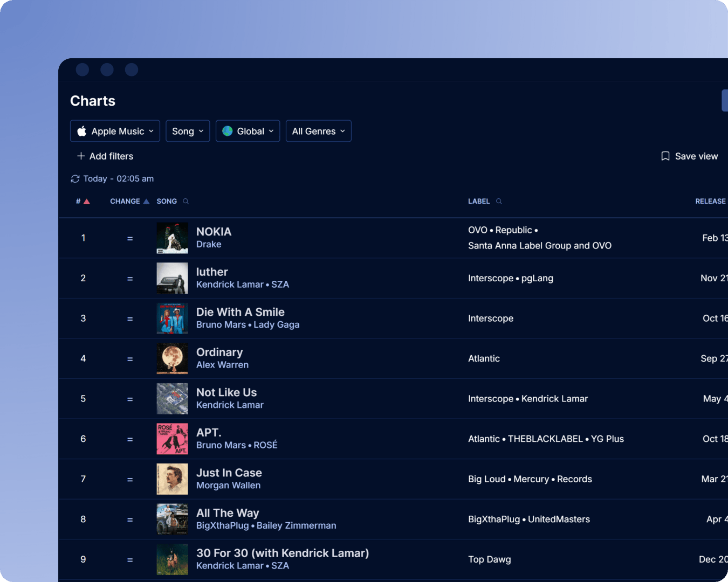Click the Apple Music platform icon
728x582 pixels.
(81, 131)
